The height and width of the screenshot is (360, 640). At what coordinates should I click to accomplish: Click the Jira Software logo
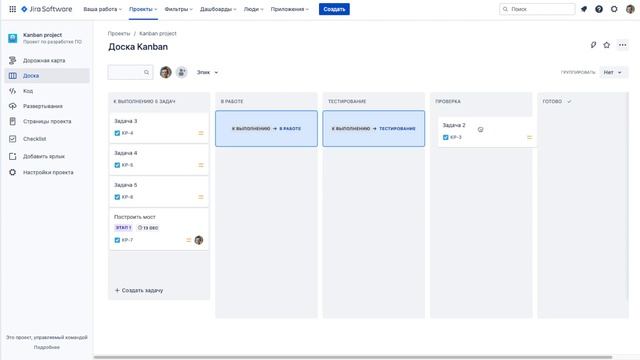(47, 9)
